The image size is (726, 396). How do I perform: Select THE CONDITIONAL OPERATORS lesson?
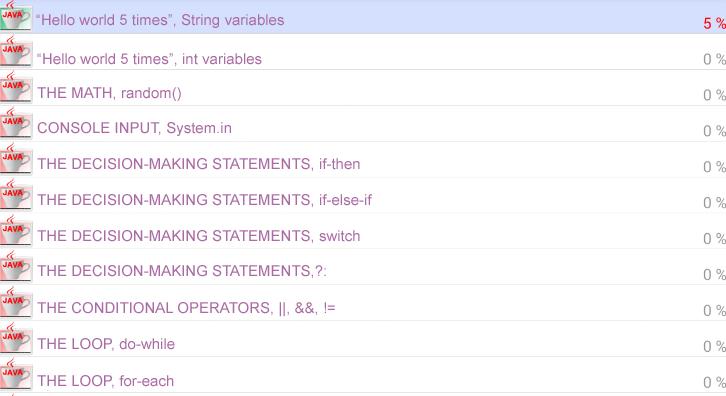186,308
